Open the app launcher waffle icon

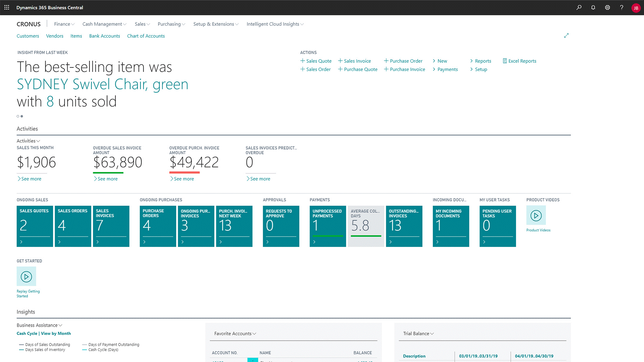7,7
